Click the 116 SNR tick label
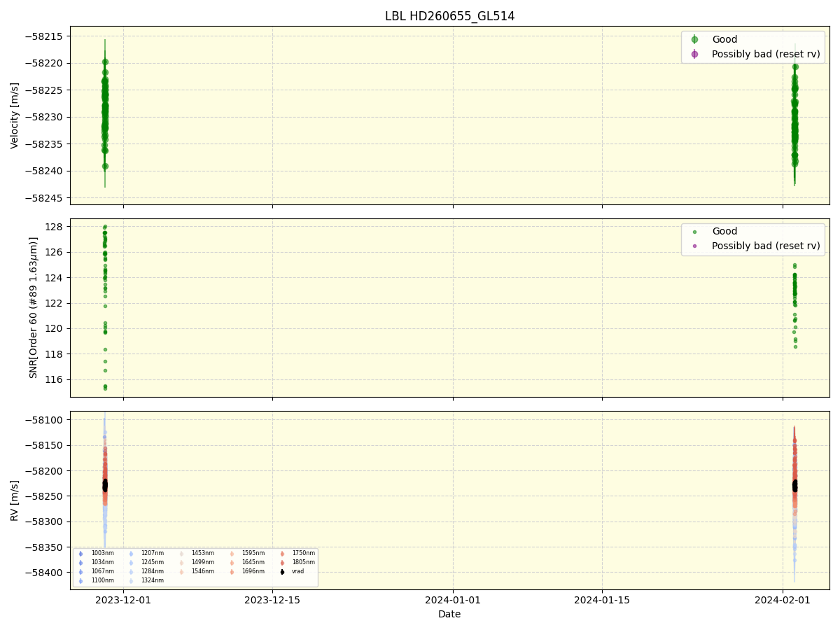840x630 pixels. (55, 379)
